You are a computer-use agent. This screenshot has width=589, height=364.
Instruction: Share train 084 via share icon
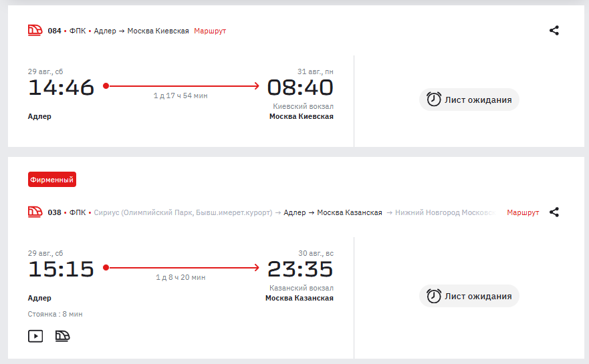point(554,31)
